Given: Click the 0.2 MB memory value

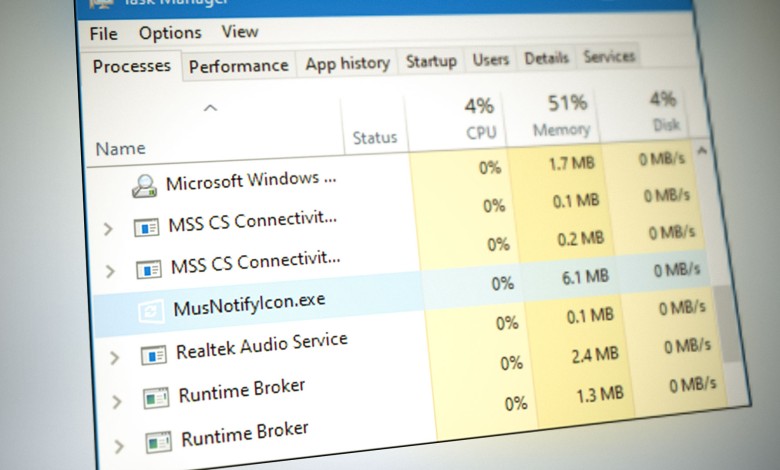Looking at the screenshot, I should point(581,238).
